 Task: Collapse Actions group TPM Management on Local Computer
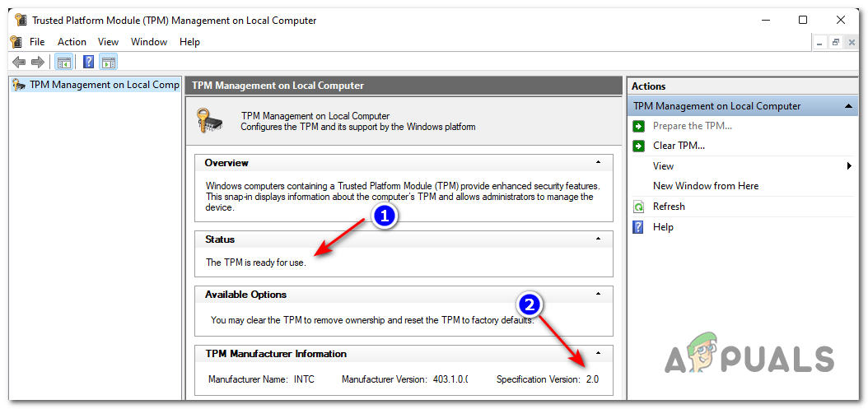pos(848,105)
